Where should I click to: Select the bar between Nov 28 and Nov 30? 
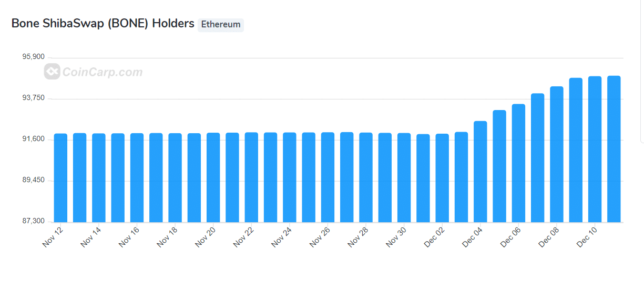click(x=385, y=177)
